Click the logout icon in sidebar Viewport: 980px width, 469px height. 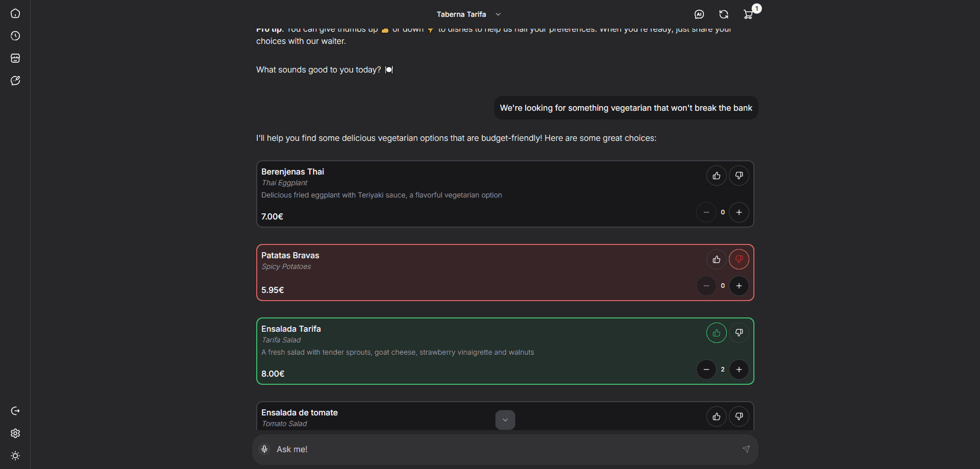tap(15, 411)
